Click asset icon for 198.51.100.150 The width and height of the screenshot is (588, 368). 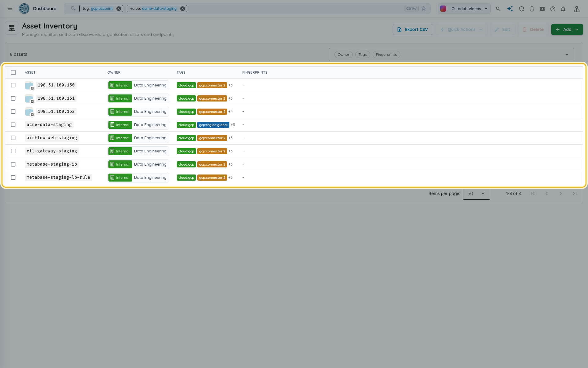[29, 85]
